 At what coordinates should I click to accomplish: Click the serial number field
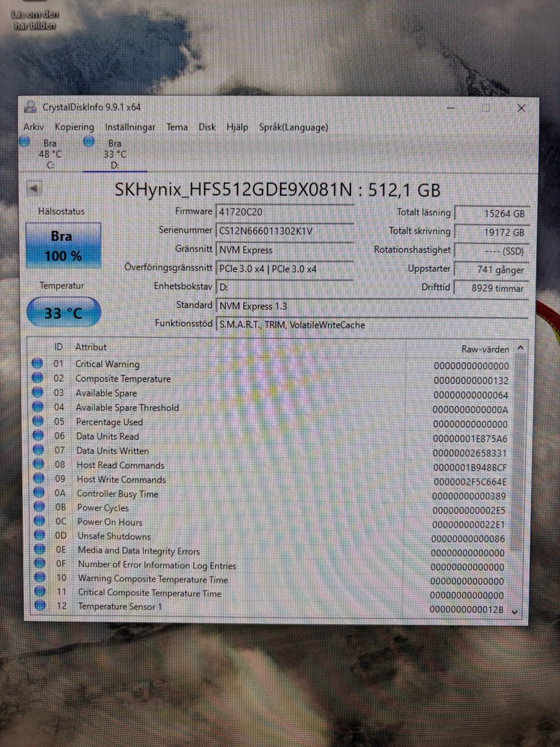(285, 231)
